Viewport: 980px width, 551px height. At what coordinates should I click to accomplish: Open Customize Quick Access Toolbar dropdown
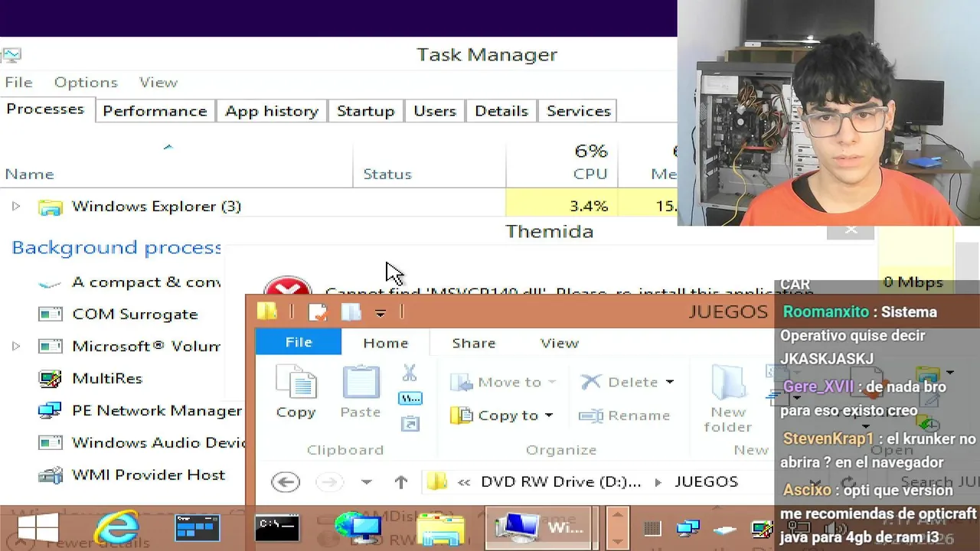pos(381,312)
